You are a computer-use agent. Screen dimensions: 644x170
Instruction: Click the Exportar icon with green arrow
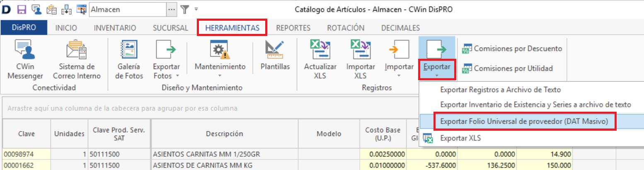(x=436, y=50)
